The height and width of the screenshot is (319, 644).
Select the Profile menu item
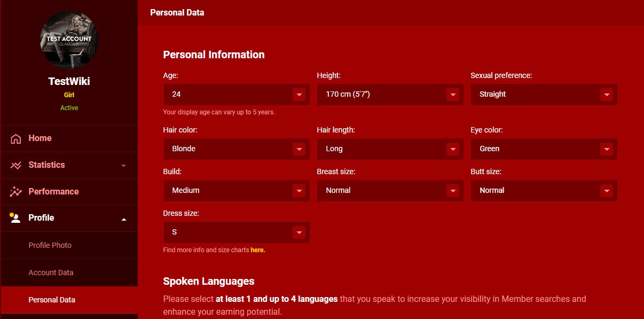point(69,218)
